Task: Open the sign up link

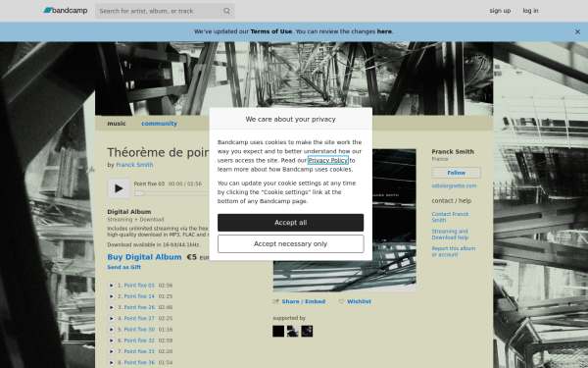Action: click(x=500, y=11)
